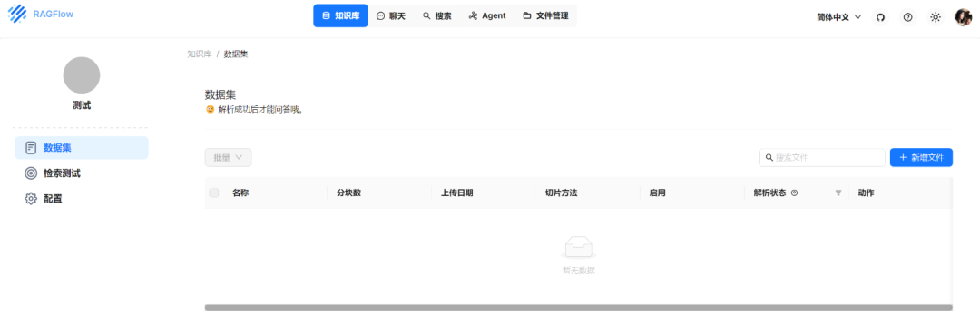
Task: Click the empty-data inbox icon
Action: 579,248
